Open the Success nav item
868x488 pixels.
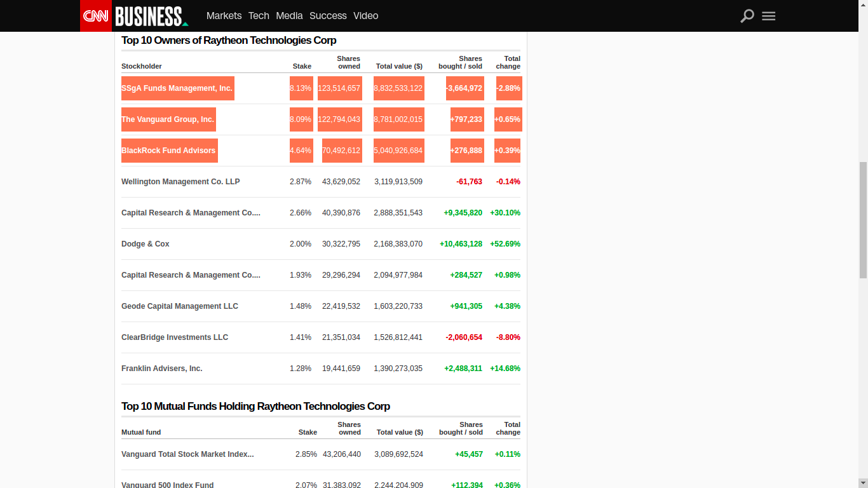(x=328, y=16)
